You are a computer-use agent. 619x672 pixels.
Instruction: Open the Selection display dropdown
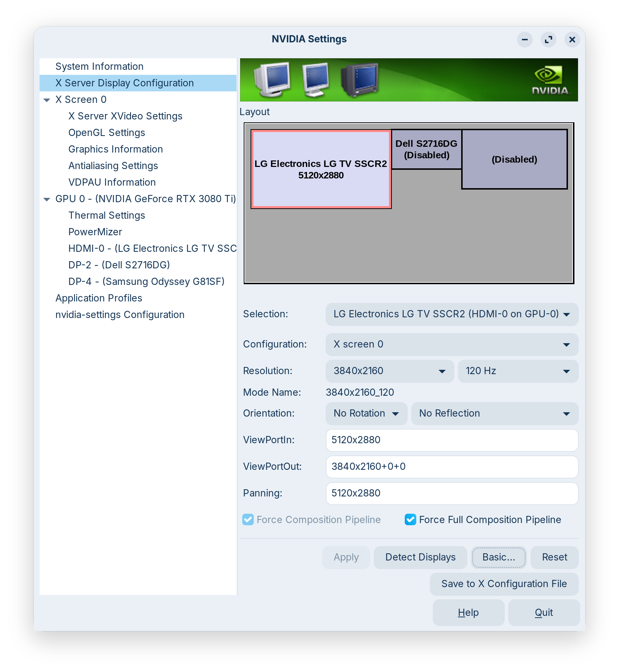(451, 314)
